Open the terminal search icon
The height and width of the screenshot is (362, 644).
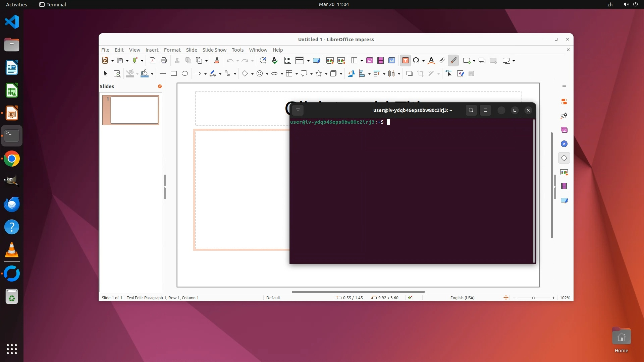[471, 110]
